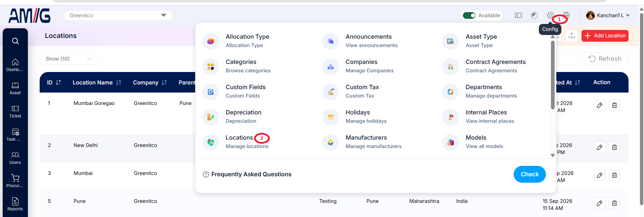644x217 pixels.
Task: Toggle the Available status switch
Action: [469, 15]
